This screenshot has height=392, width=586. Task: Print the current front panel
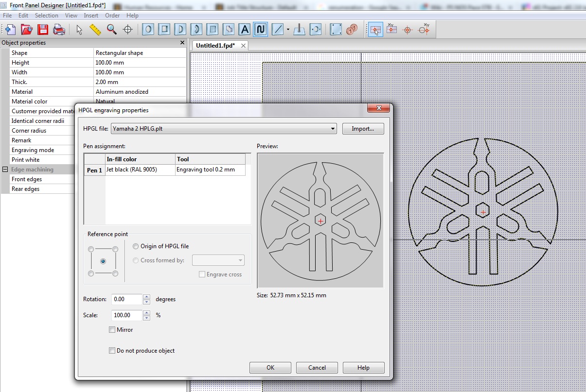(58, 29)
